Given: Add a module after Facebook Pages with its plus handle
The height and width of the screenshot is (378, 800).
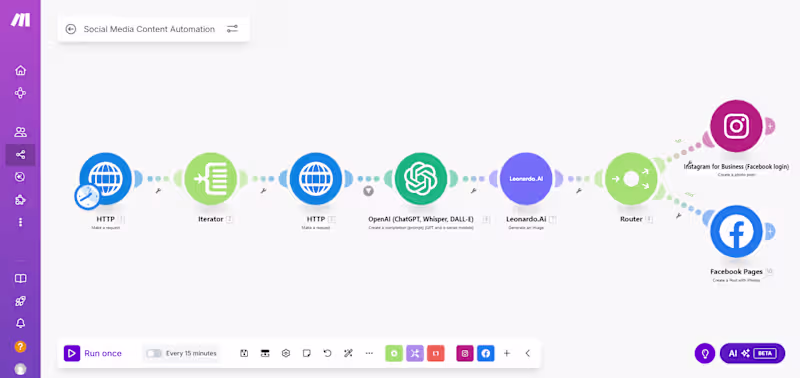Looking at the screenshot, I should 770,231.
